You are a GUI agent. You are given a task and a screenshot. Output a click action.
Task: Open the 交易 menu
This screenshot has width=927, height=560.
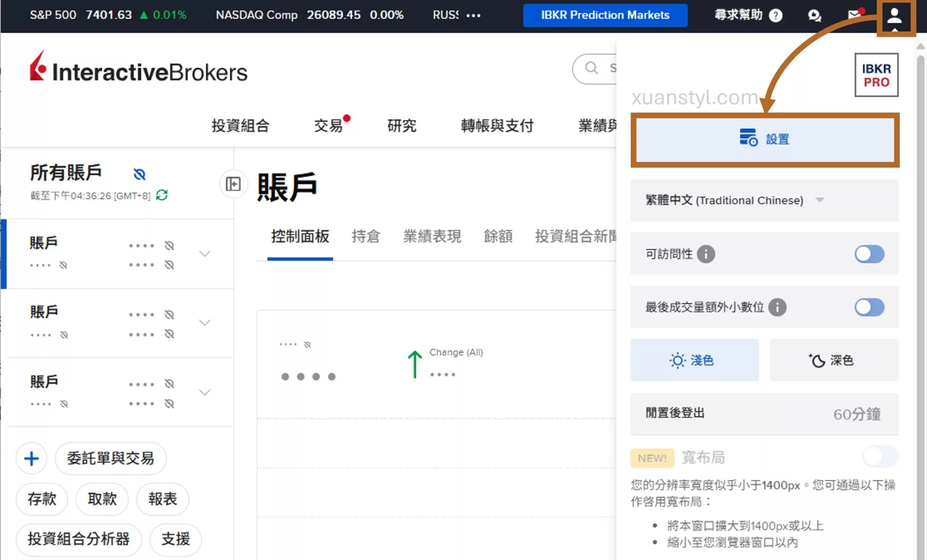(x=328, y=126)
